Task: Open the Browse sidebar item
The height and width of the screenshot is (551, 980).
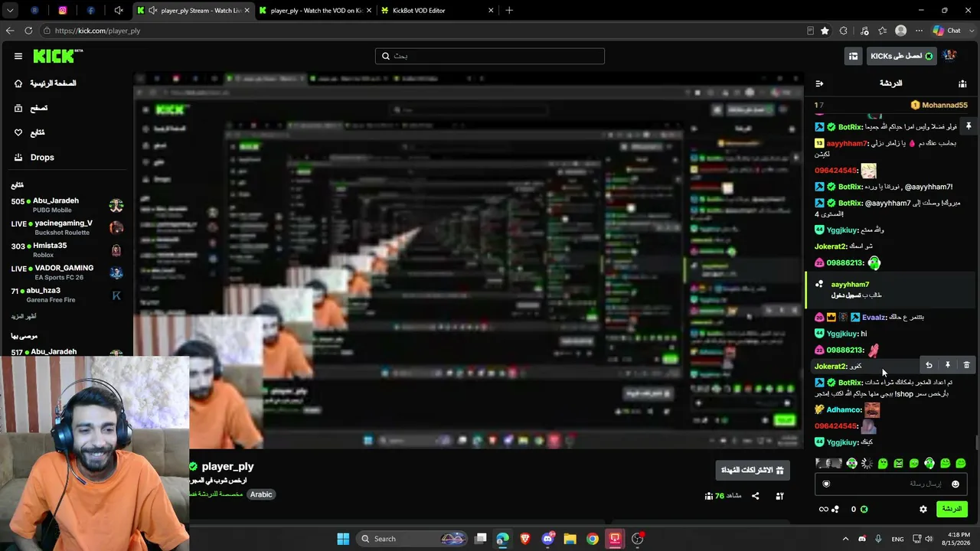Action: (31, 109)
